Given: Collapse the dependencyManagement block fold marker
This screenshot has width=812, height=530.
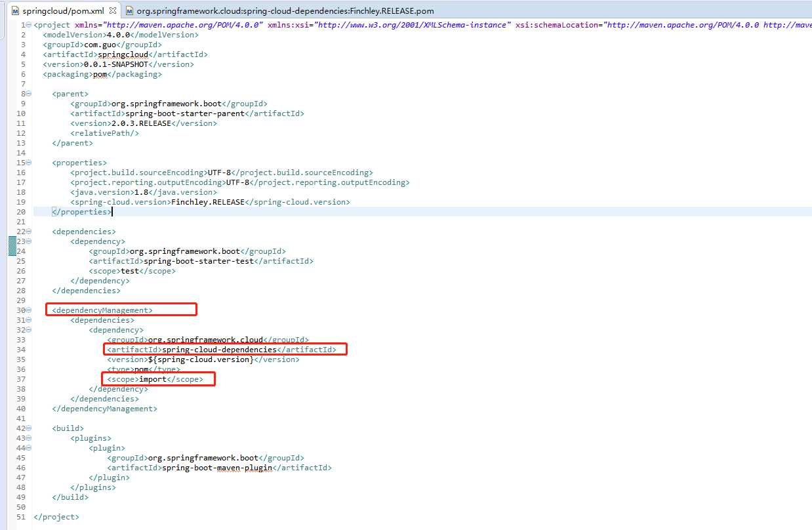Looking at the screenshot, I should (x=29, y=310).
